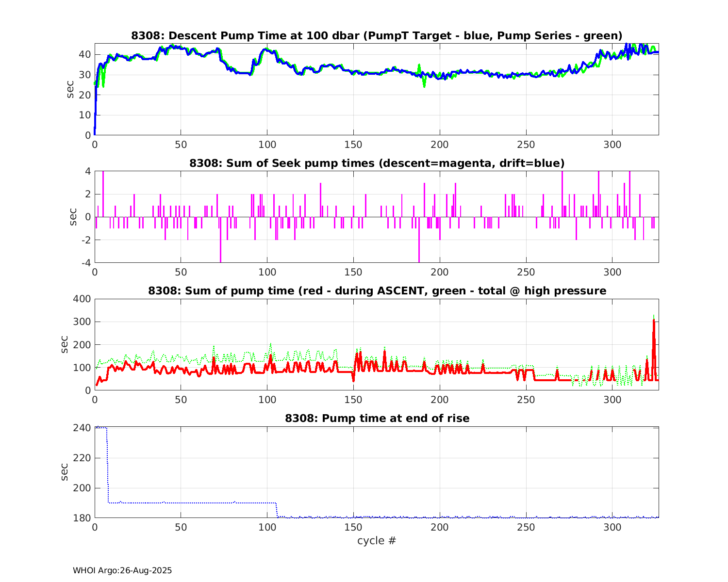Click the tall red spike peak near cycle 325
The height and width of the screenshot is (582, 728).
[654, 321]
